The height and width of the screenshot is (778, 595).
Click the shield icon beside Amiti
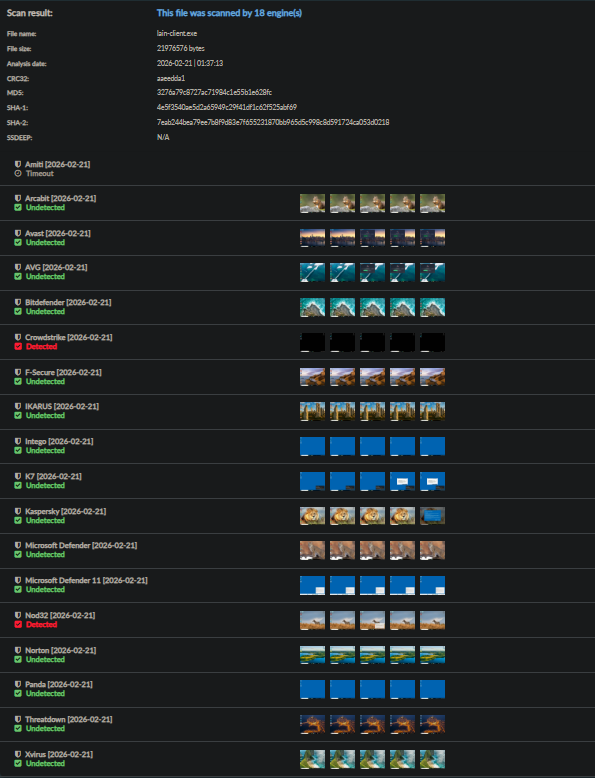click(18, 164)
